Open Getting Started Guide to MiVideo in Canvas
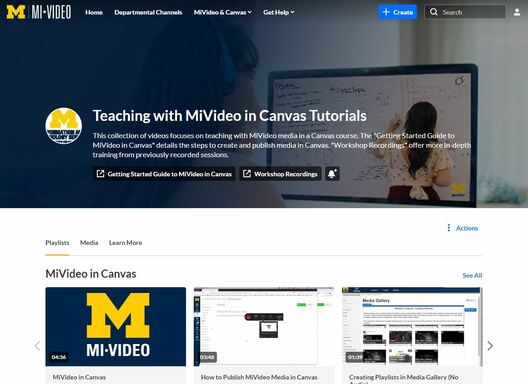 tap(164, 174)
